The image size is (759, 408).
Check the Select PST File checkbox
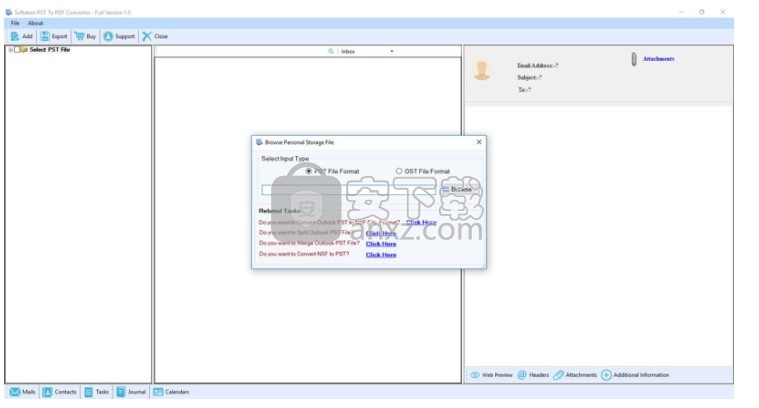click(x=17, y=50)
